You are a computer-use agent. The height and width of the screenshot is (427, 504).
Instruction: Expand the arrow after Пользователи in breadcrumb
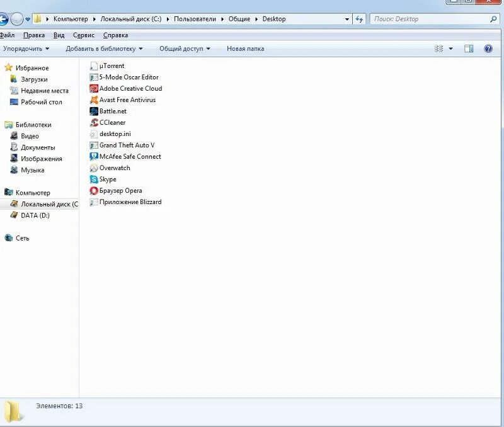click(x=222, y=19)
